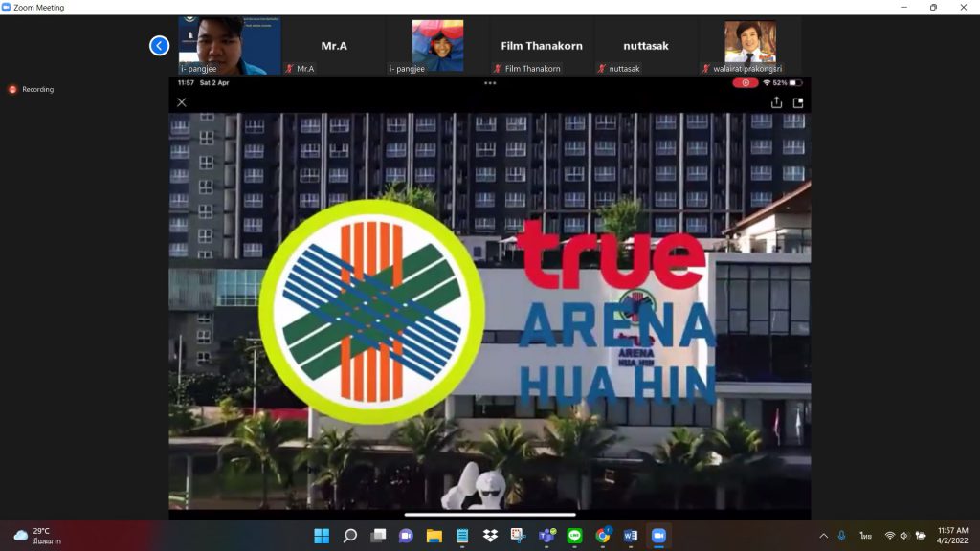Screen dimensions: 980x551
Task: Click the Zoom Meeting title bar icon
Action: pyautogui.click(x=7, y=8)
